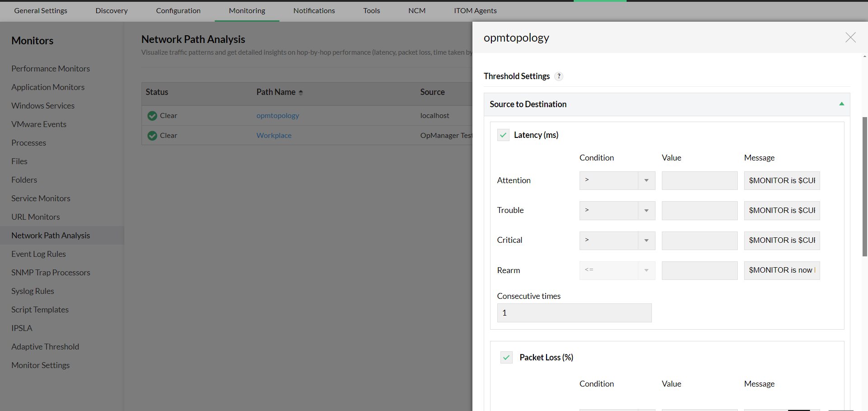This screenshot has width=868, height=411.
Task: Close the opmtopology panel with the X icon
Action: (x=850, y=38)
